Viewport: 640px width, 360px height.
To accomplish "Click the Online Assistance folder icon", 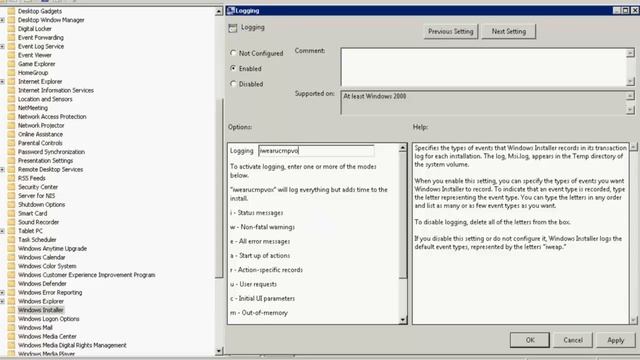I will point(11,134).
